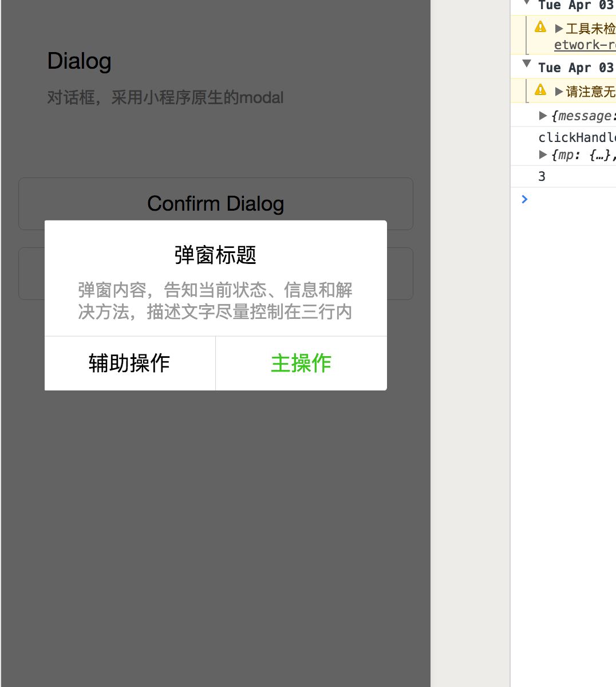Open the etwork-r underlined link in console
This screenshot has width=616, height=687.
click(x=585, y=45)
